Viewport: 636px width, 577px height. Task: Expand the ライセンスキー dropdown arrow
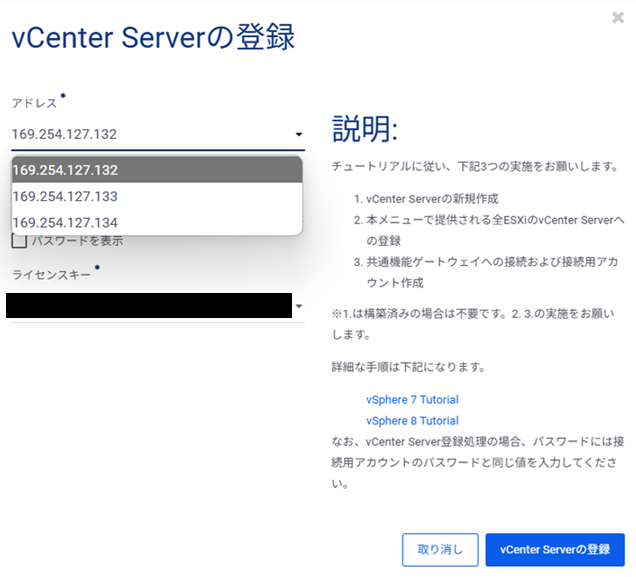click(299, 306)
